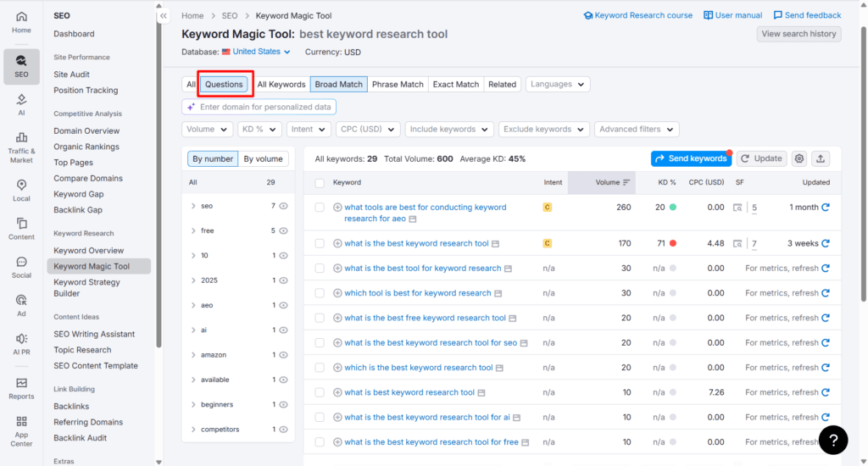Open Keyword Overview in the sidebar
This screenshot has height=466, width=868.
click(88, 250)
